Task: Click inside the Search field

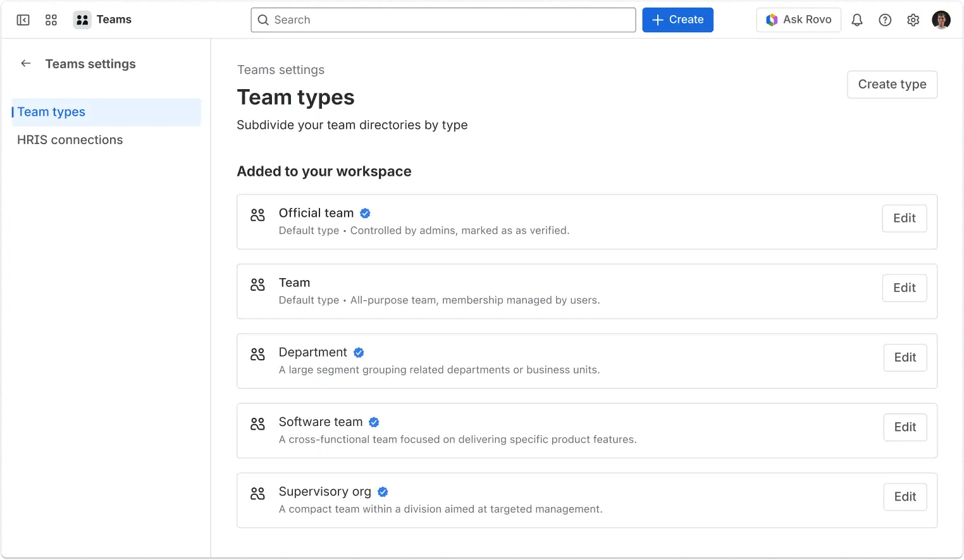Action: pos(443,20)
